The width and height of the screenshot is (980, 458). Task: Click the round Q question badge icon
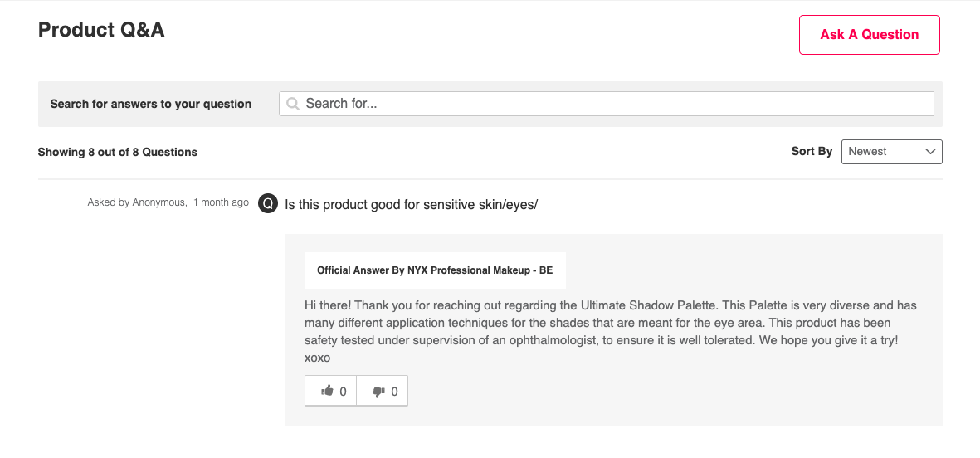(267, 203)
